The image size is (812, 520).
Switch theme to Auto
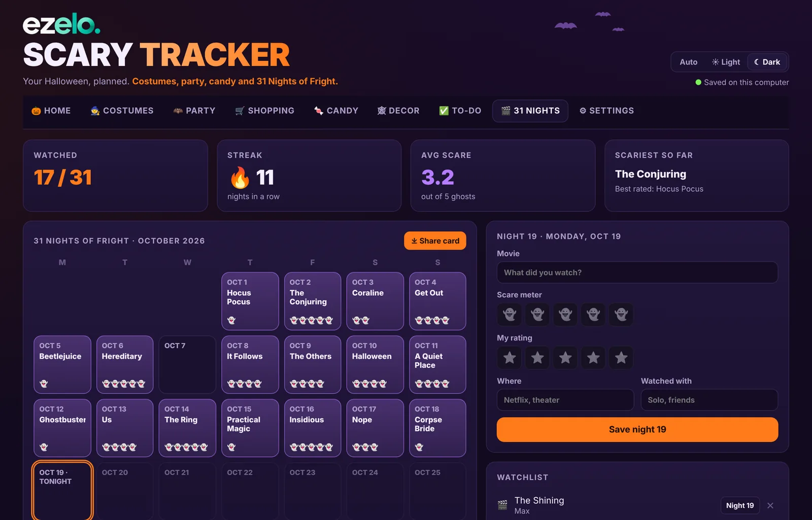click(x=688, y=62)
